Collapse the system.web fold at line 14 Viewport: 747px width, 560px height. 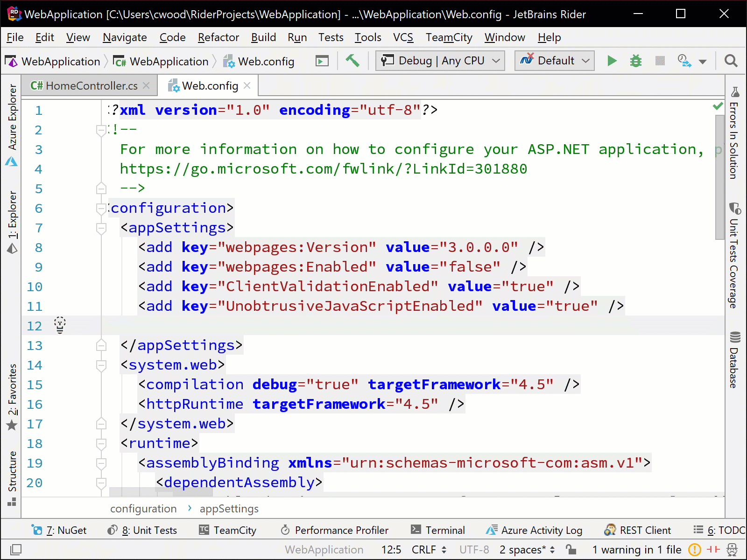pyautogui.click(x=101, y=365)
